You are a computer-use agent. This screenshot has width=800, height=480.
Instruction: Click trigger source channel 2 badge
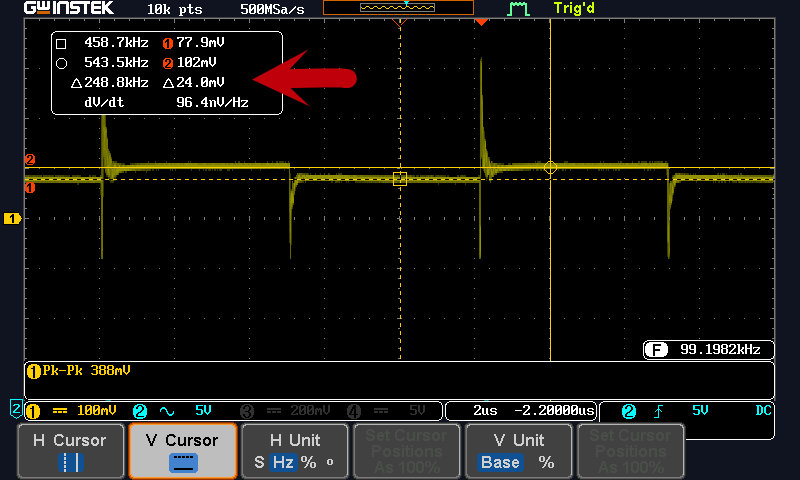(x=629, y=411)
